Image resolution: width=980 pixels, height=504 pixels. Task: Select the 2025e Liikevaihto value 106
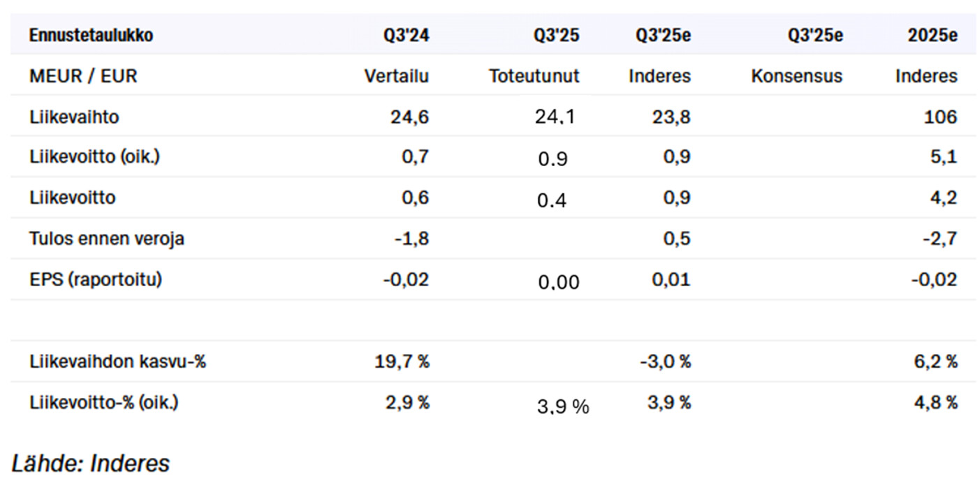coord(940,117)
